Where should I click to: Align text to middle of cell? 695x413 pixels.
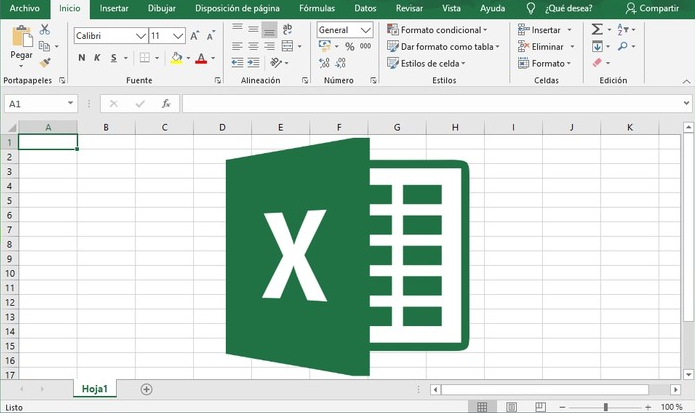point(253,29)
